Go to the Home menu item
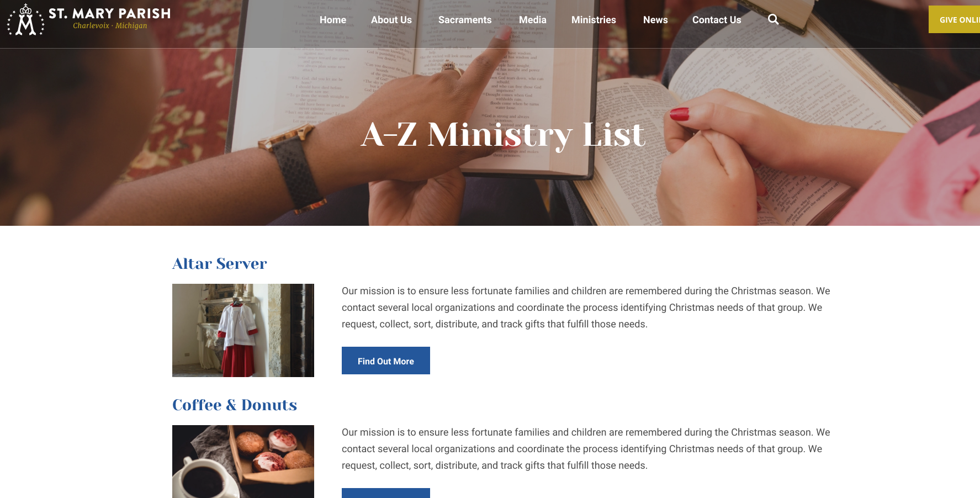Image resolution: width=980 pixels, height=498 pixels. pyautogui.click(x=333, y=20)
